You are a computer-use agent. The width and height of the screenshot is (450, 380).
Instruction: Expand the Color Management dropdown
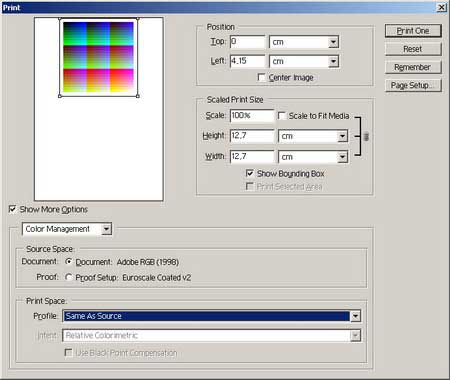click(x=67, y=229)
